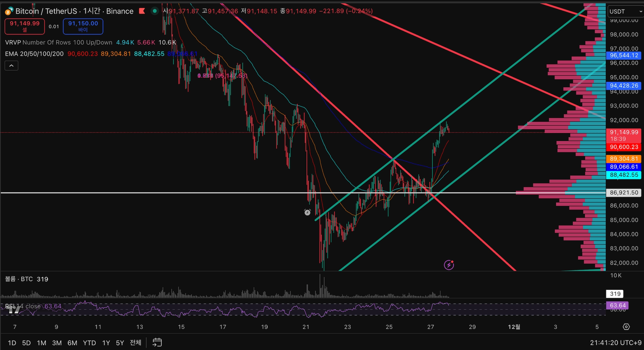Screen dimensions: 644x350
Task: Click the blue buy button 91,150.00
Action: pos(83,26)
